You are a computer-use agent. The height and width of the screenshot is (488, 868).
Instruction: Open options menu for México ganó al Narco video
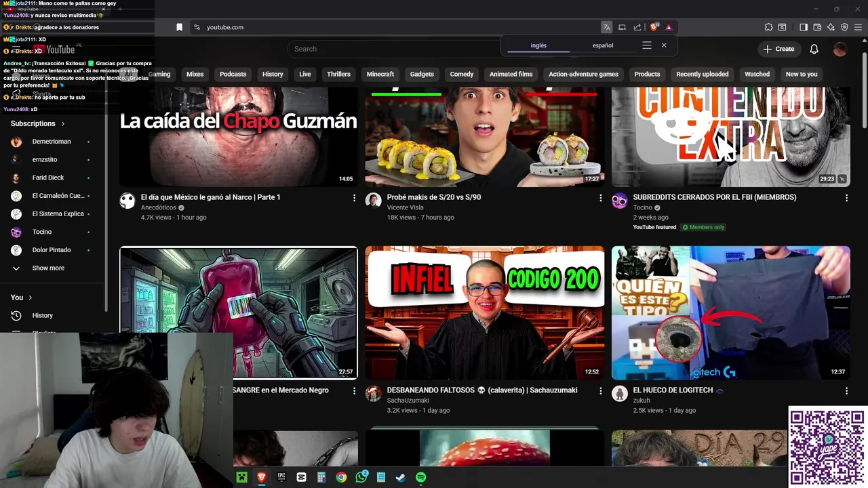354,198
